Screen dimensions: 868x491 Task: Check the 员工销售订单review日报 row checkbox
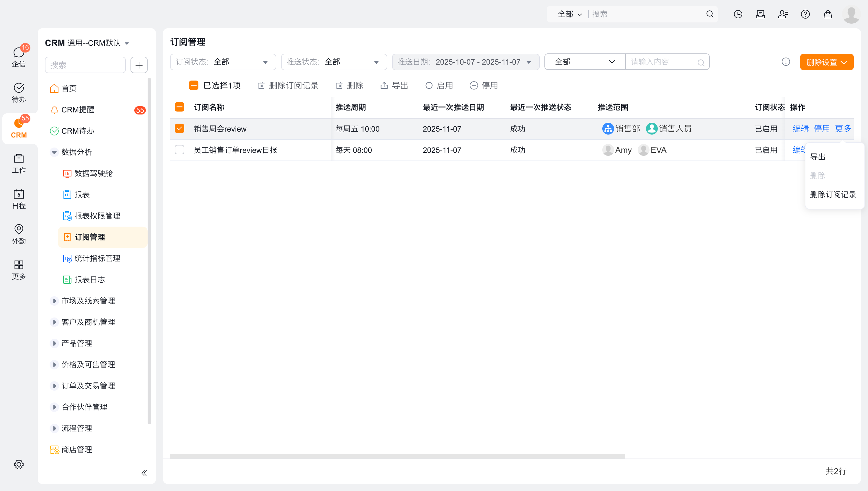(180, 150)
